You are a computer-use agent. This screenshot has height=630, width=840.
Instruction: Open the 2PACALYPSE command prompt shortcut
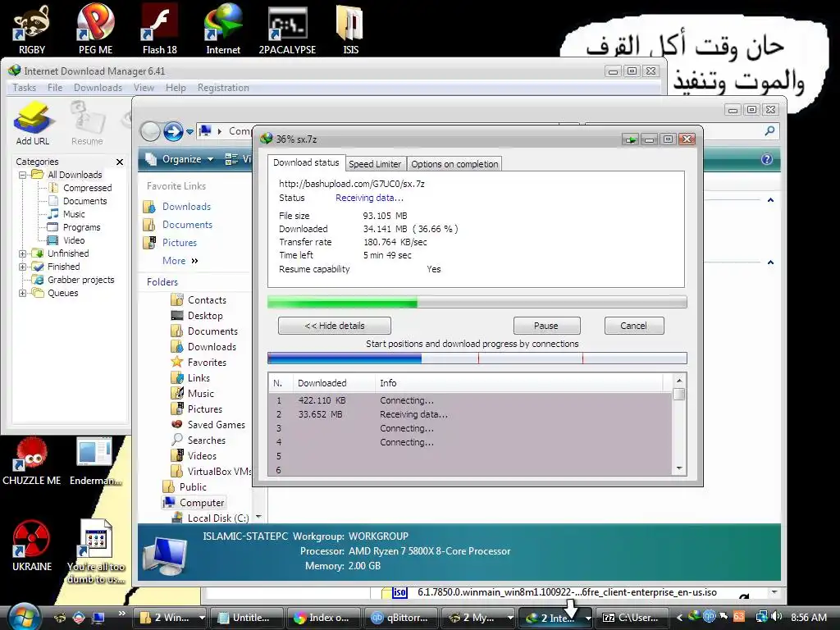click(x=287, y=30)
